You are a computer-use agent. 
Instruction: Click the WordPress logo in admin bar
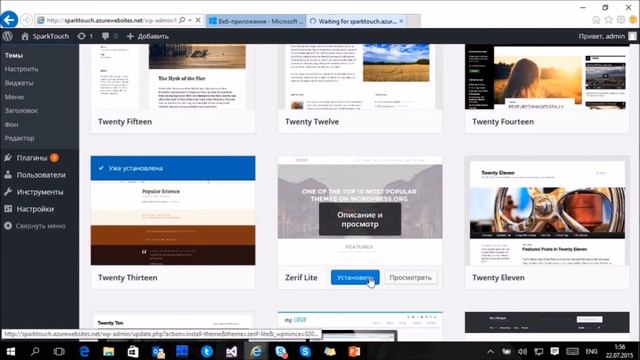click(x=8, y=36)
